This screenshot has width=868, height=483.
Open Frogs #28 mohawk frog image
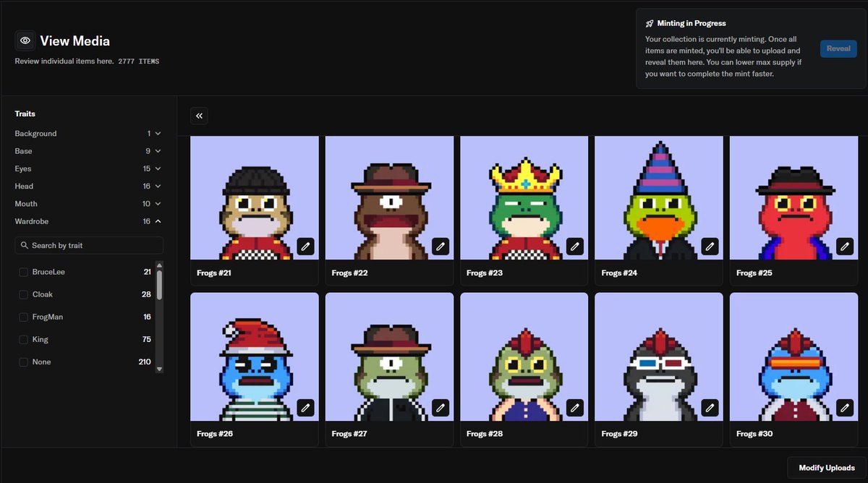coord(524,357)
